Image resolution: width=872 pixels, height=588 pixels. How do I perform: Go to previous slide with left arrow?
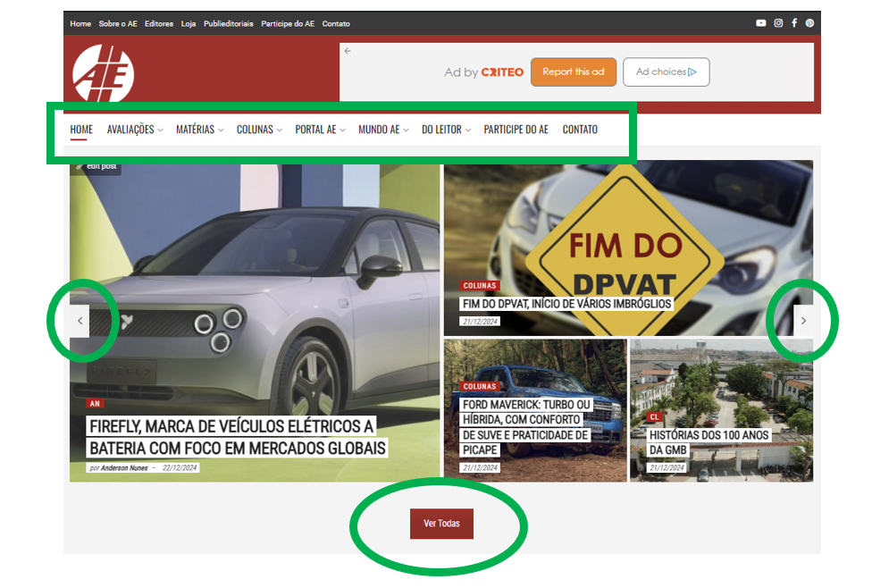click(x=80, y=320)
